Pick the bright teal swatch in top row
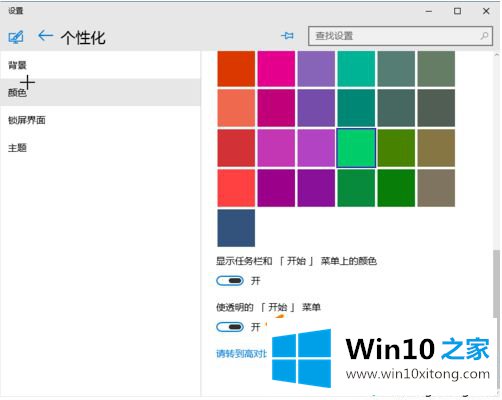502x400 pixels. click(x=356, y=69)
